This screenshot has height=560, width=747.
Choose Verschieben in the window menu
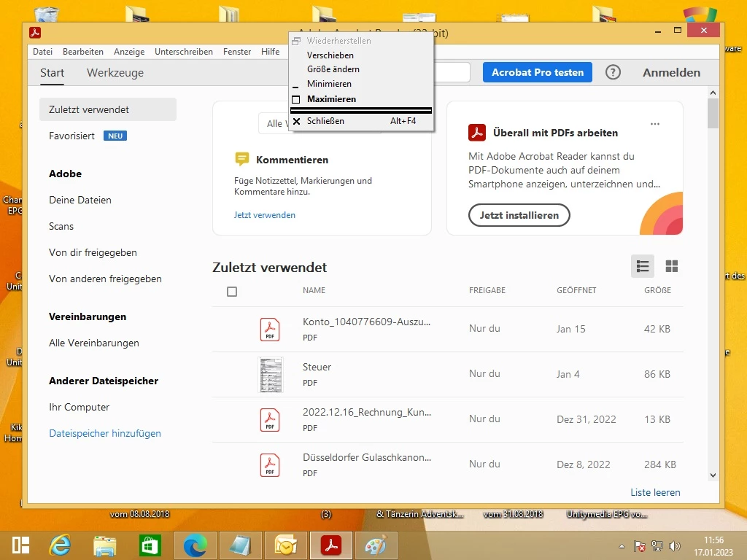[361, 55]
